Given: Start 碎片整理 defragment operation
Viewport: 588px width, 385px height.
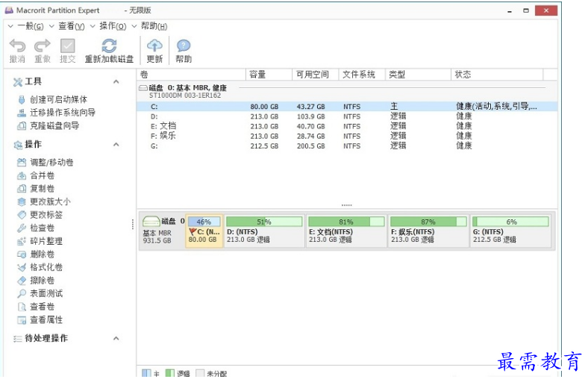Looking at the screenshot, I should coord(46,241).
